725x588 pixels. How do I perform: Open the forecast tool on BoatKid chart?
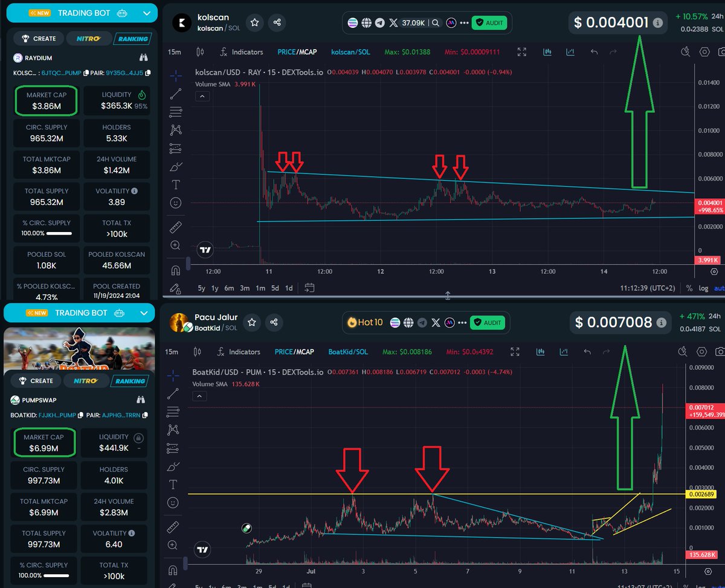click(x=173, y=448)
